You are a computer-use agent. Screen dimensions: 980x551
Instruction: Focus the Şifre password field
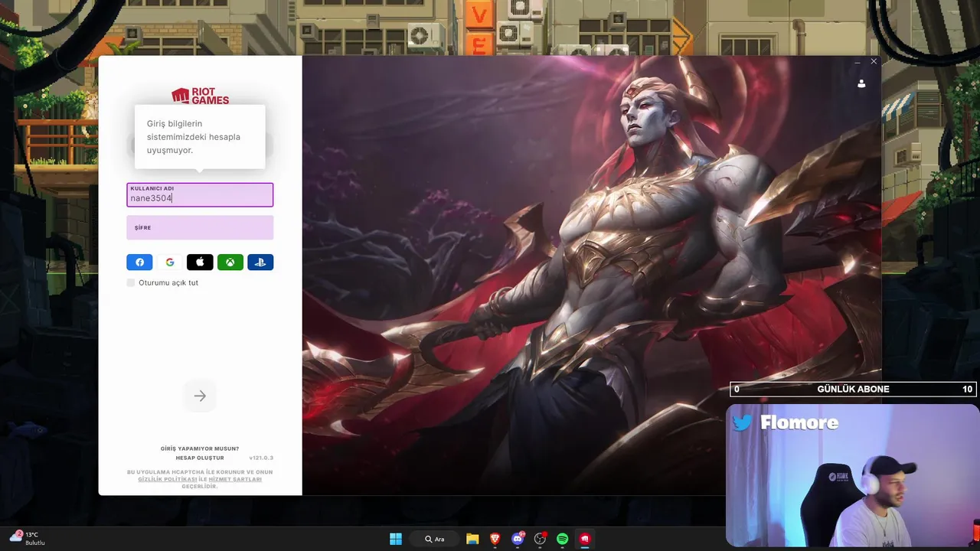pyautogui.click(x=200, y=227)
